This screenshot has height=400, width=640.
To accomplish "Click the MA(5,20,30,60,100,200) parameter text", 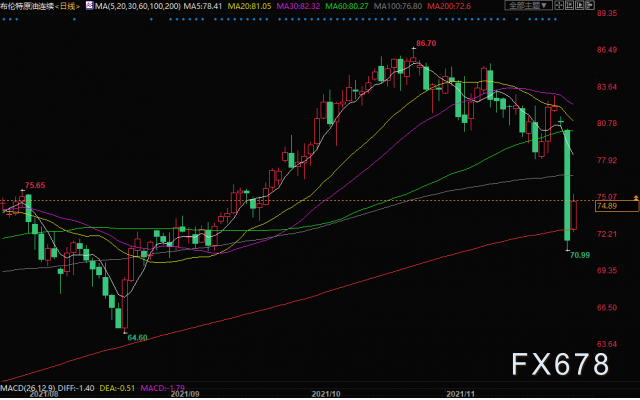I will 138,6.
